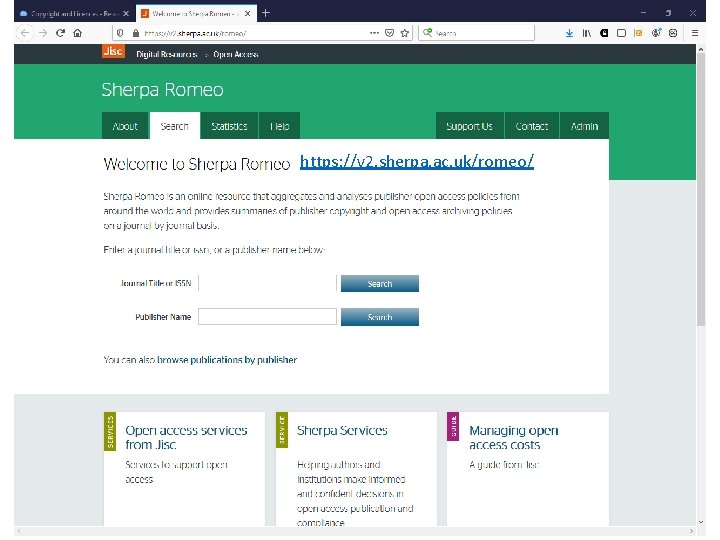The image size is (720, 540).
Task: Open the Support Us tab
Action: (469, 126)
